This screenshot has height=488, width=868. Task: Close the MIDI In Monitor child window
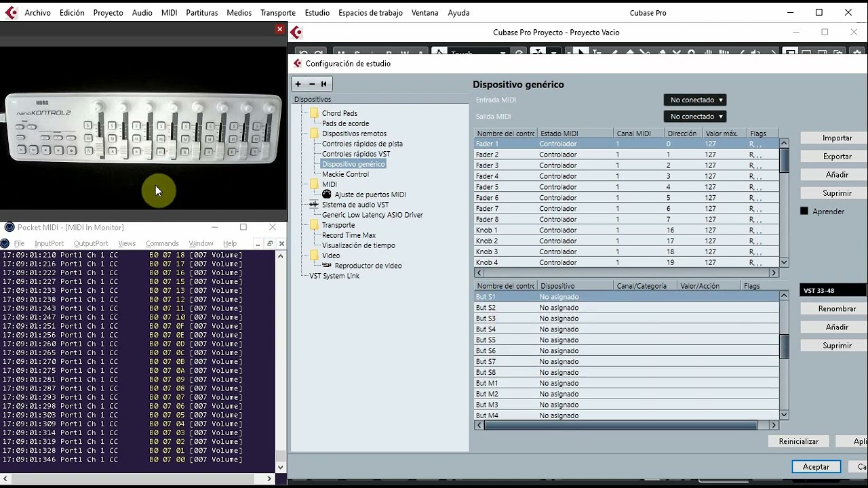point(281,243)
